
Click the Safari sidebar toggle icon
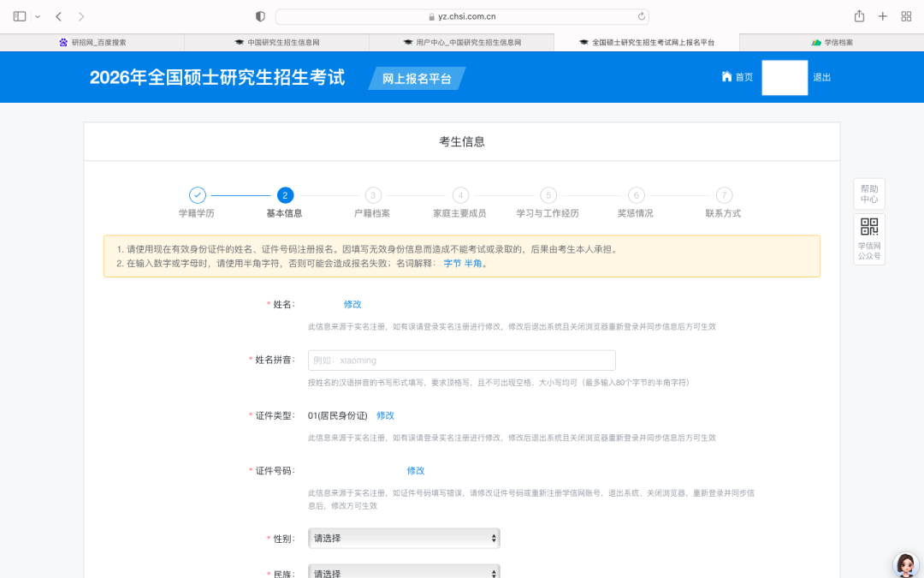(x=20, y=16)
